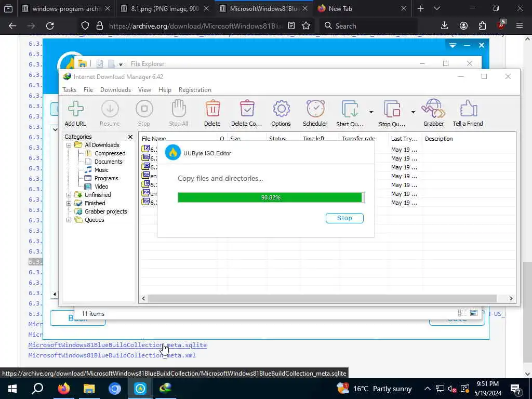Open Firefox extensions puzzle icon
The width and height of the screenshot is (532, 399).
click(482, 26)
